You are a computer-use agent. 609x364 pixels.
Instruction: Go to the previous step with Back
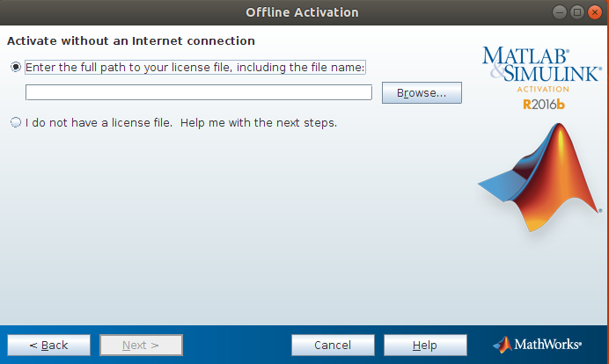48,345
